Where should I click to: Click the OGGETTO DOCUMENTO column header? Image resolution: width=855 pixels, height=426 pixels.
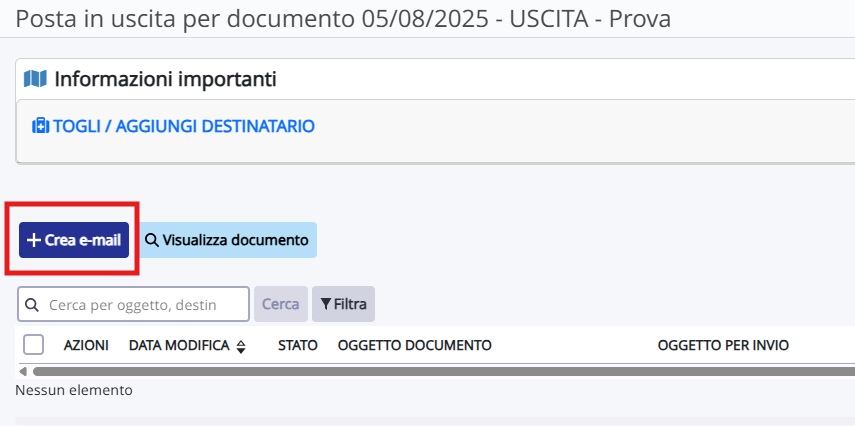tap(414, 345)
